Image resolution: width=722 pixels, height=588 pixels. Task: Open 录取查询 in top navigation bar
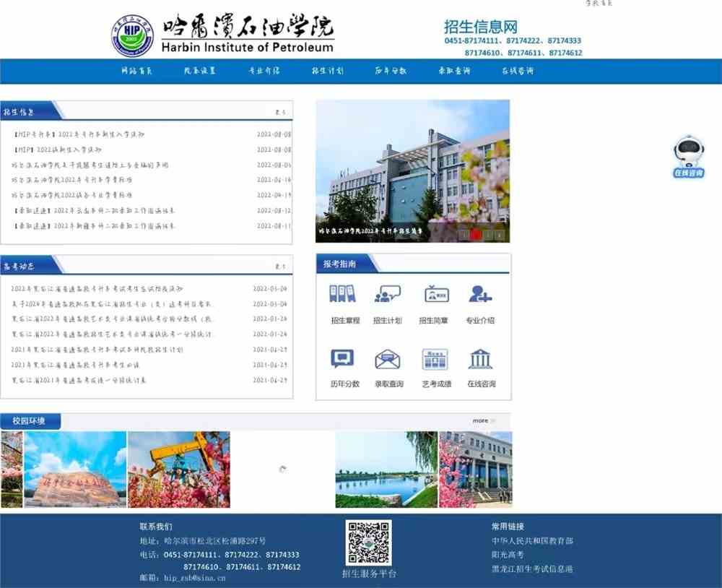454,71
